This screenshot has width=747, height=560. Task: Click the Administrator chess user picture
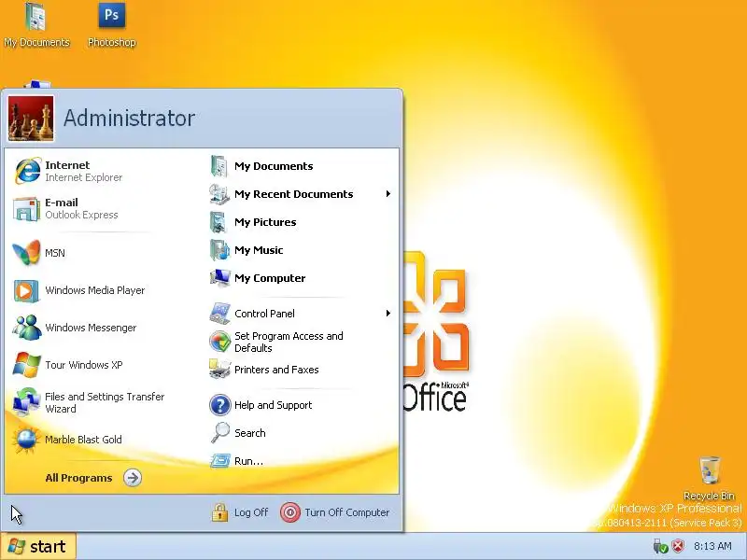(x=31, y=119)
